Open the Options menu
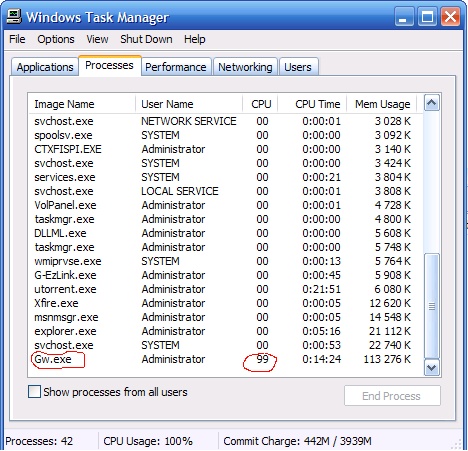 (x=56, y=39)
